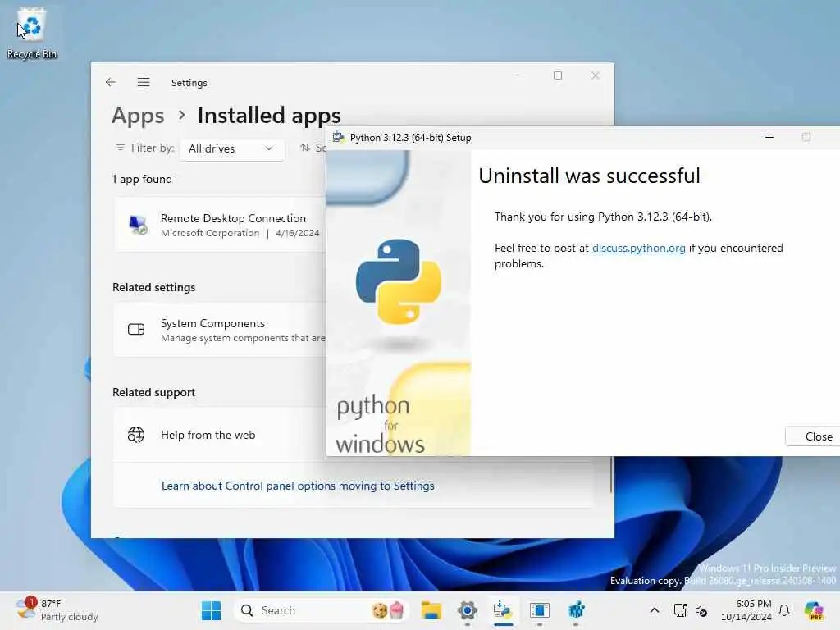The height and width of the screenshot is (630, 840).
Task: Click the filter icon beside Filter by
Action: [120, 148]
